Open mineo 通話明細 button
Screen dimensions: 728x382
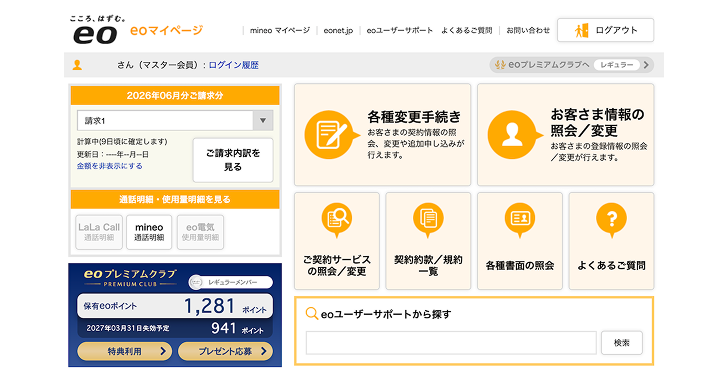coord(149,232)
